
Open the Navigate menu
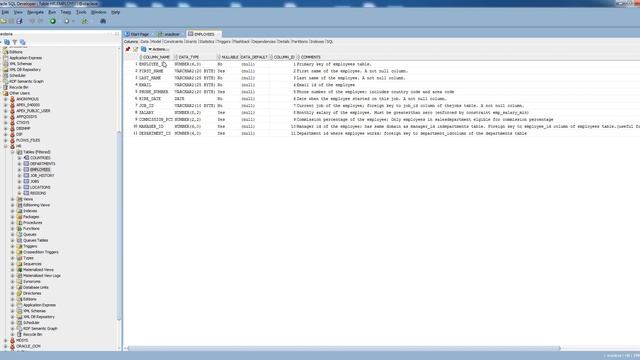[36, 12]
